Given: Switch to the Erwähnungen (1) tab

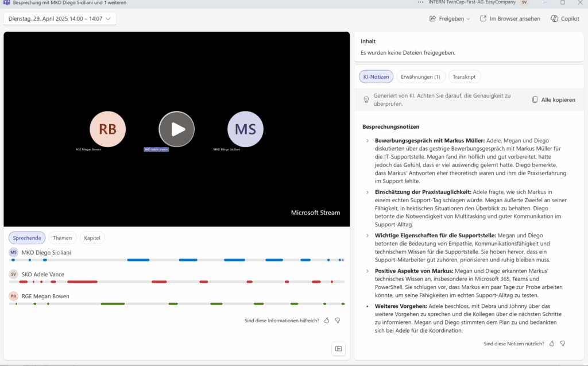Looking at the screenshot, I should point(420,76).
